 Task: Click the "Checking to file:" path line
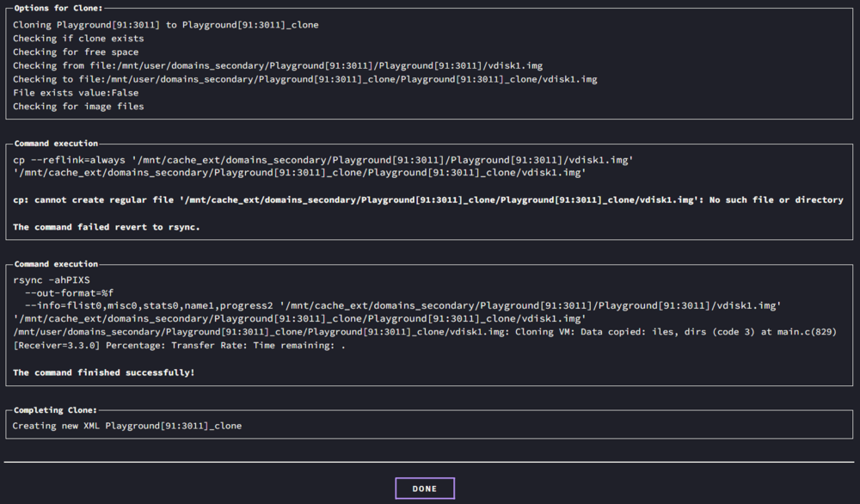coord(305,79)
